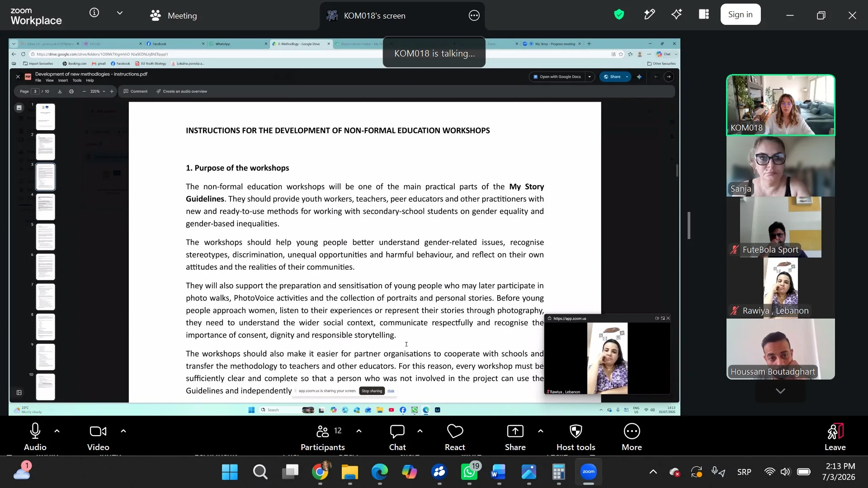This screenshot has width=868, height=488.
Task: Show hidden system tray icons
Action: point(653,472)
